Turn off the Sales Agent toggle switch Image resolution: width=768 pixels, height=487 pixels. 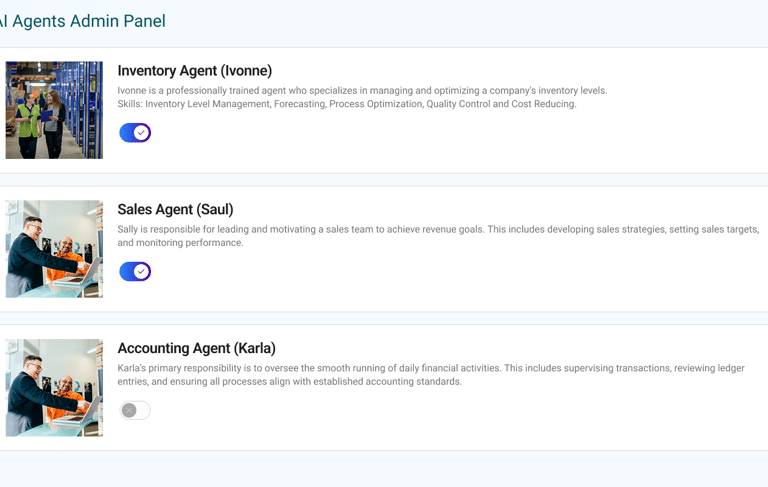tap(135, 271)
